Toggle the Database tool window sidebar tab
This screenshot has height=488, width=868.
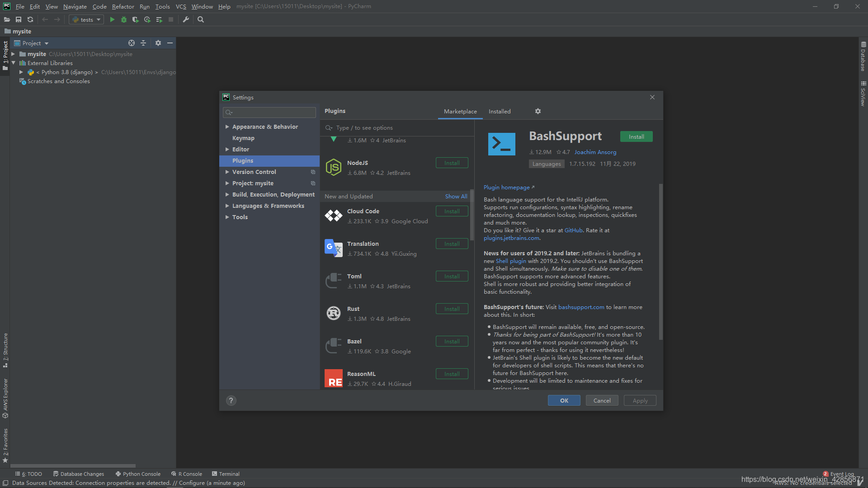click(x=863, y=56)
